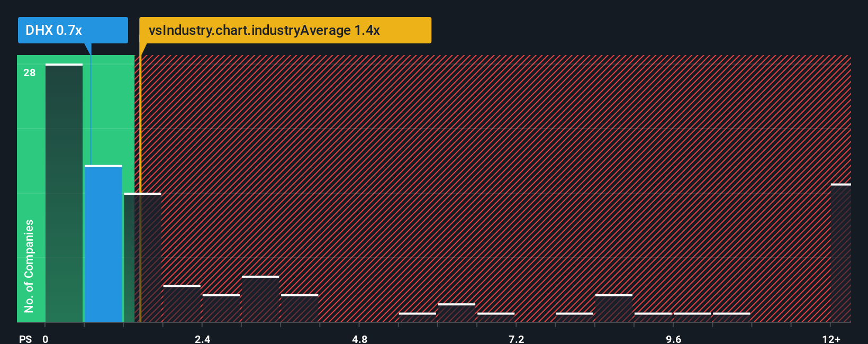Click the 4.8 x-axis label
The width and height of the screenshot is (868, 344).
(359, 339)
